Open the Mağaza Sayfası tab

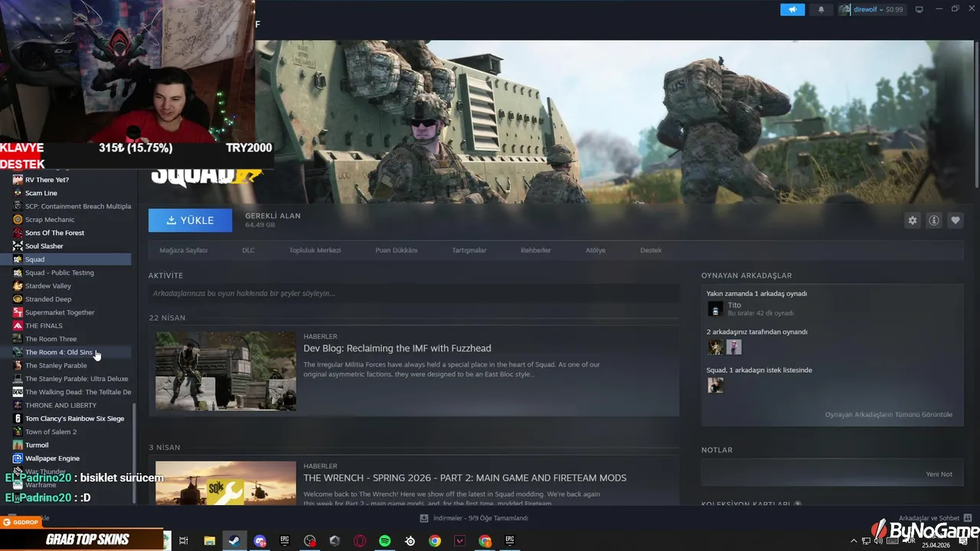183,250
